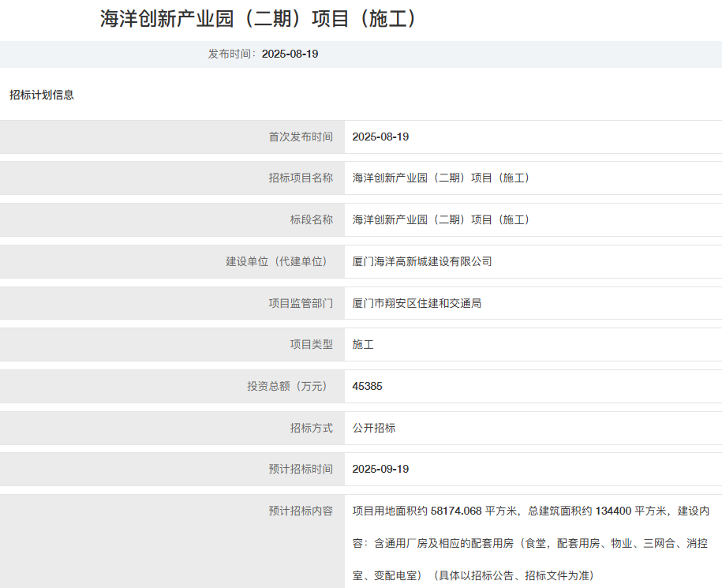This screenshot has width=722, height=588.
Task: Click the 公开招标 bidding method value
Action: [x=374, y=428]
